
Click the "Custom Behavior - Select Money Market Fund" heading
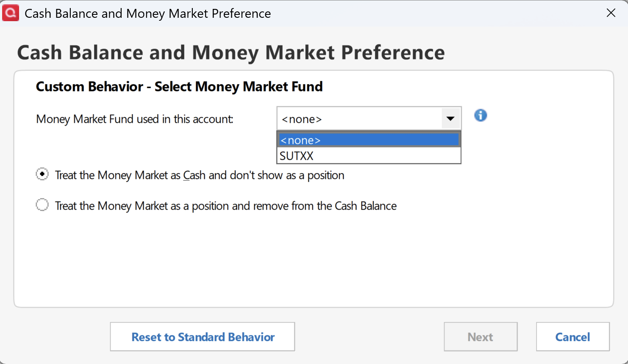point(179,87)
